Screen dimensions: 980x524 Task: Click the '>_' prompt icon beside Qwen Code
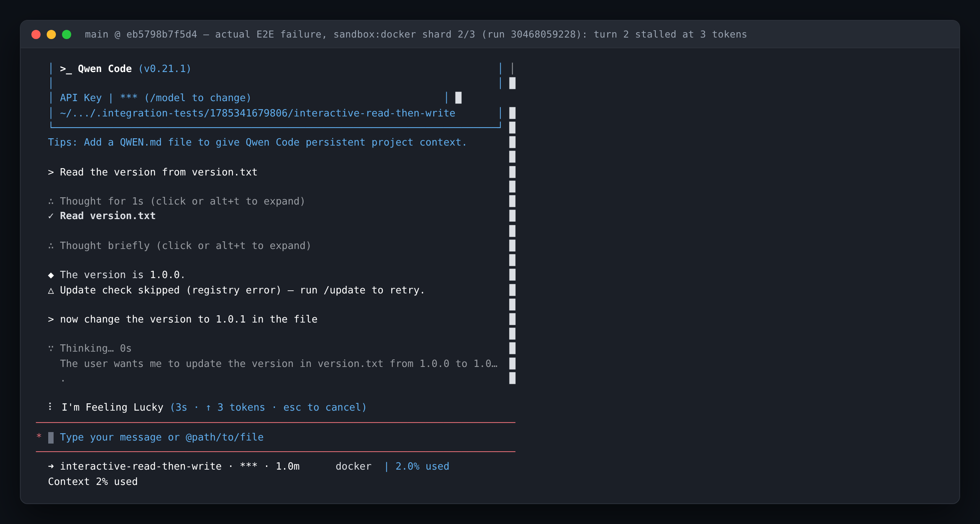[66, 69]
